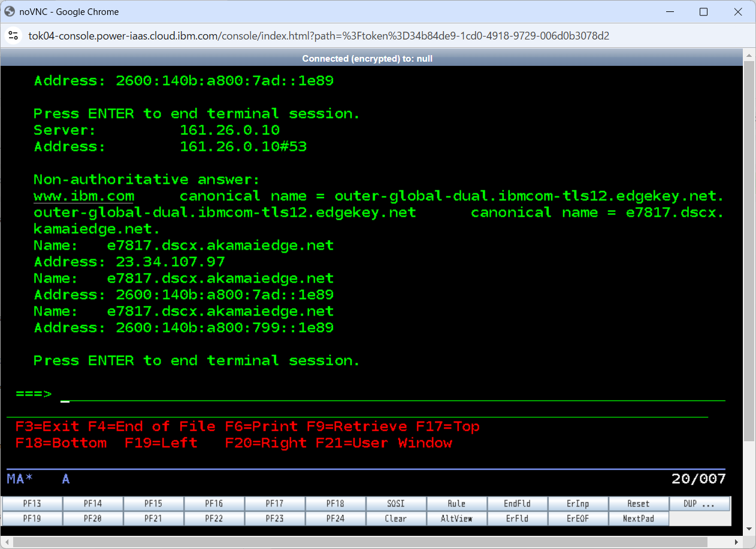Click the ErFld keypad button

click(517, 518)
